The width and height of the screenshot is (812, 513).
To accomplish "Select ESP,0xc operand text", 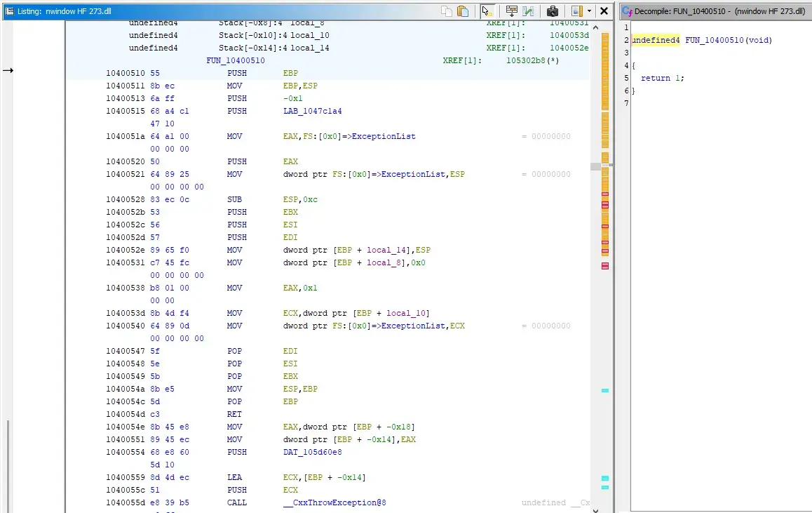I will (x=300, y=199).
